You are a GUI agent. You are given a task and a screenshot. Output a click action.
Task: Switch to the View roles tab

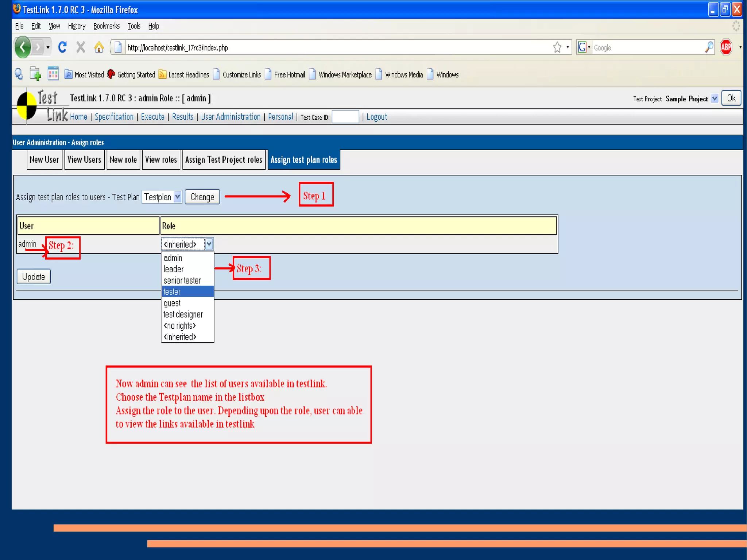[161, 160]
